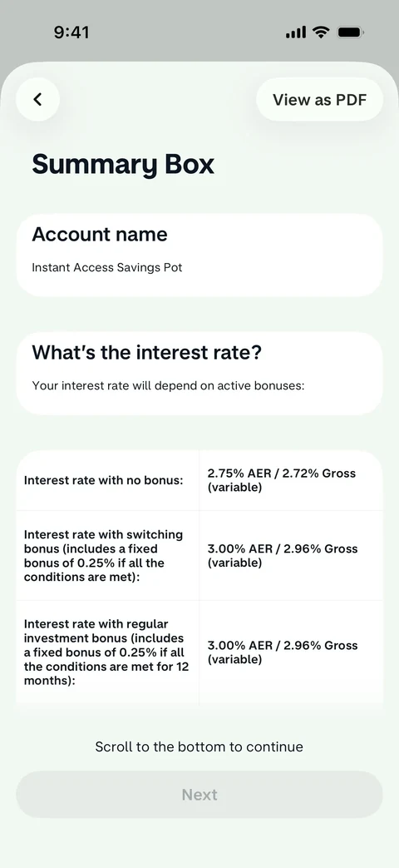The image size is (399, 868).
Task: Select the Instant Access Savings Pot text
Action: tap(107, 268)
